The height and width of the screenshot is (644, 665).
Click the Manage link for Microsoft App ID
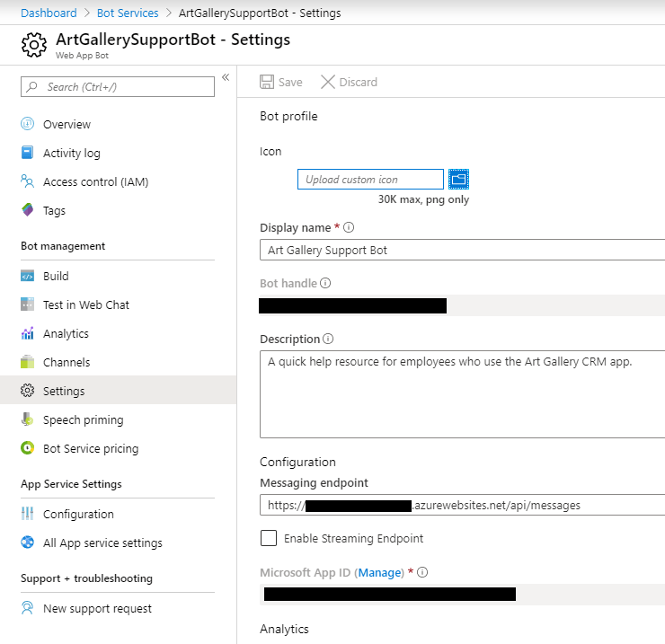coord(380,573)
